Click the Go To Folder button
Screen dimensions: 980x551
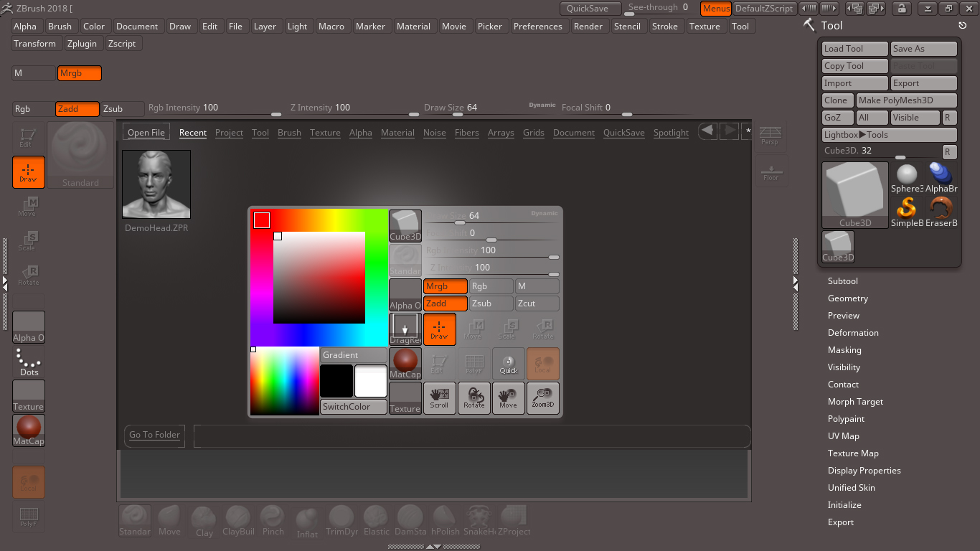pos(154,435)
